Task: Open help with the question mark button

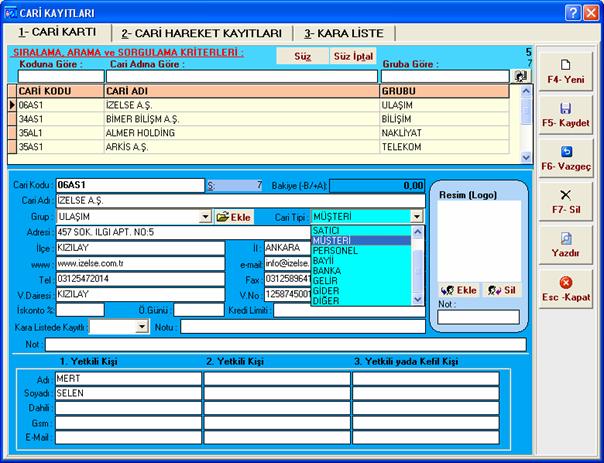Action: [573, 13]
